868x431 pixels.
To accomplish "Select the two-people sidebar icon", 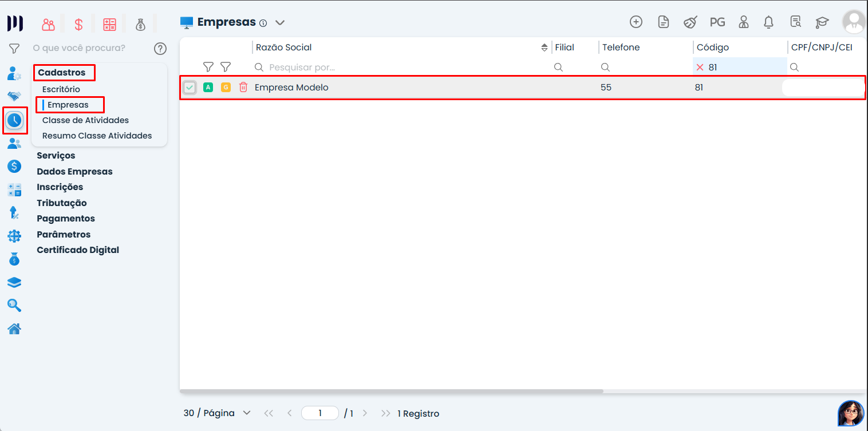I will [x=14, y=144].
